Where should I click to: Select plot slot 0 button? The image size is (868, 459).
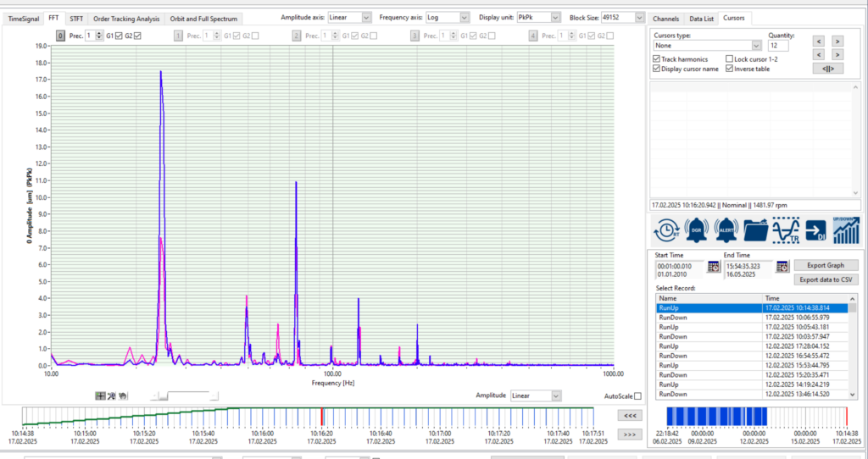point(60,36)
